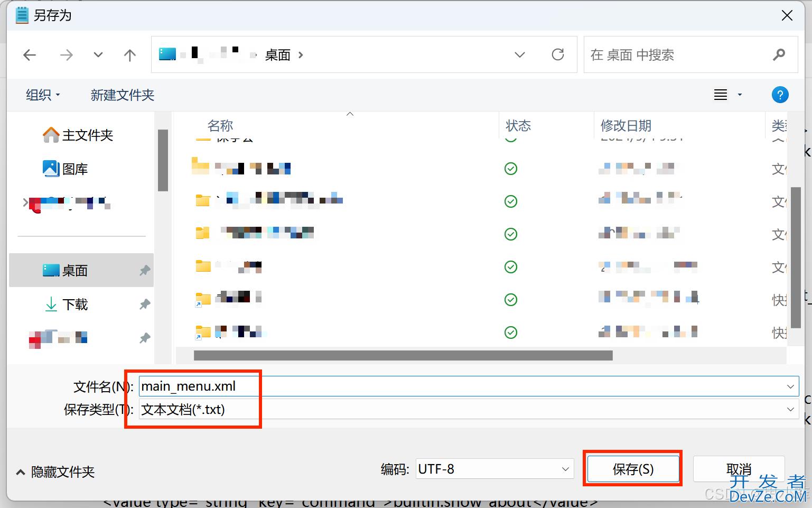
Task: Open the 保存类型 combo box 文本文档(*.txt)
Action: coord(469,410)
